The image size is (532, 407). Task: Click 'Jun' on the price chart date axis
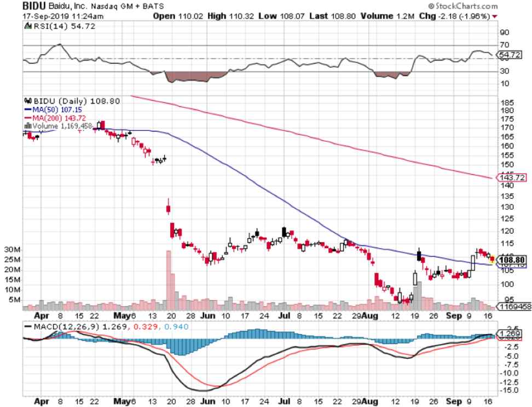[x=207, y=316]
